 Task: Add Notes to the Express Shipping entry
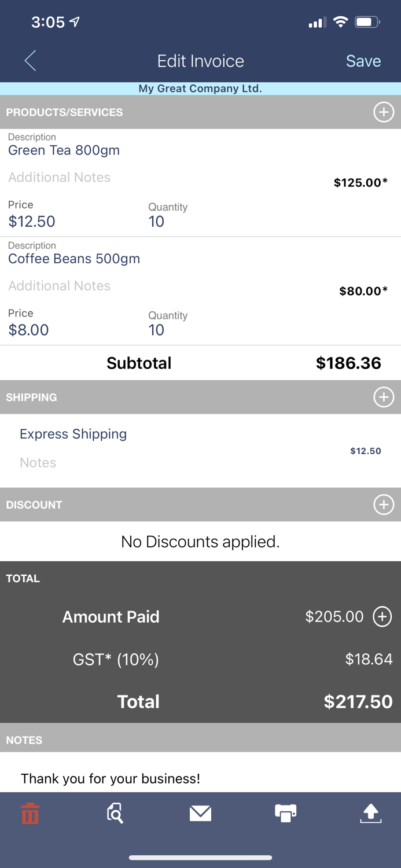coord(38,462)
